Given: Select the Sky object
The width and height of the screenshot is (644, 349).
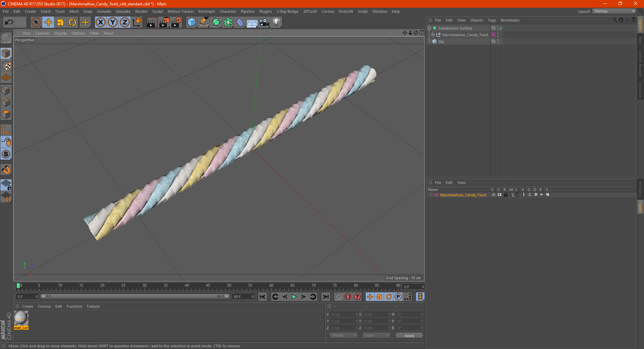Looking at the screenshot, I should click(x=441, y=42).
